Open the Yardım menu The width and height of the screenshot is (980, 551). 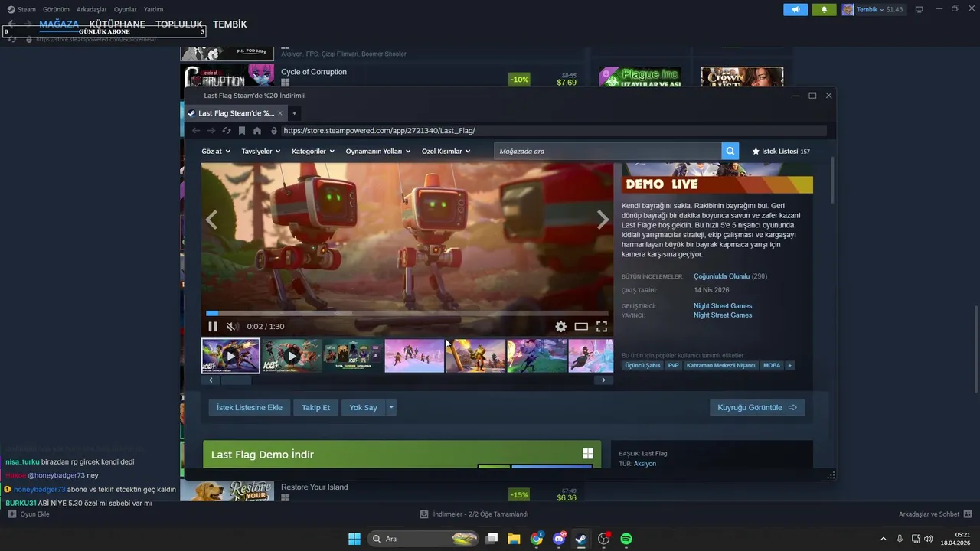click(x=154, y=9)
